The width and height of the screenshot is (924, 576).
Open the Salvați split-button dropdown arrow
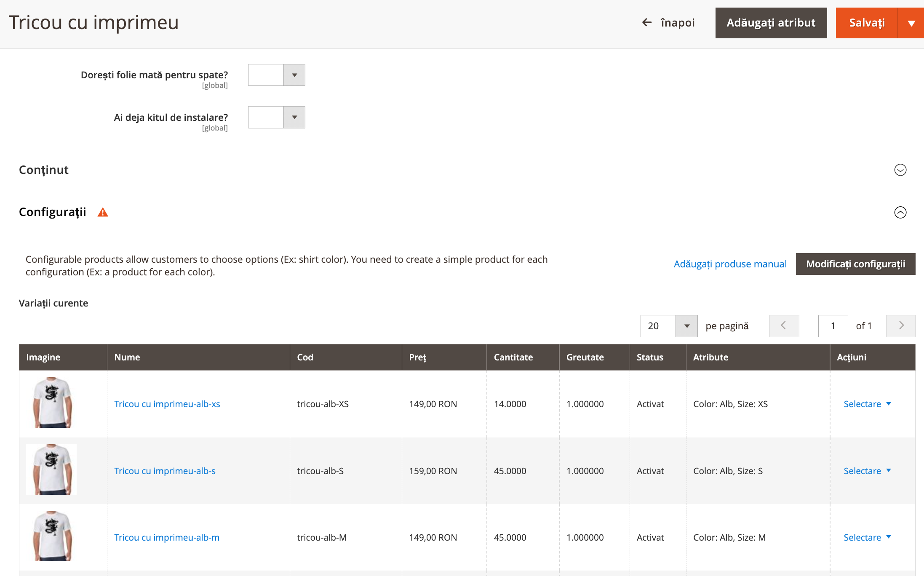(911, 23)
